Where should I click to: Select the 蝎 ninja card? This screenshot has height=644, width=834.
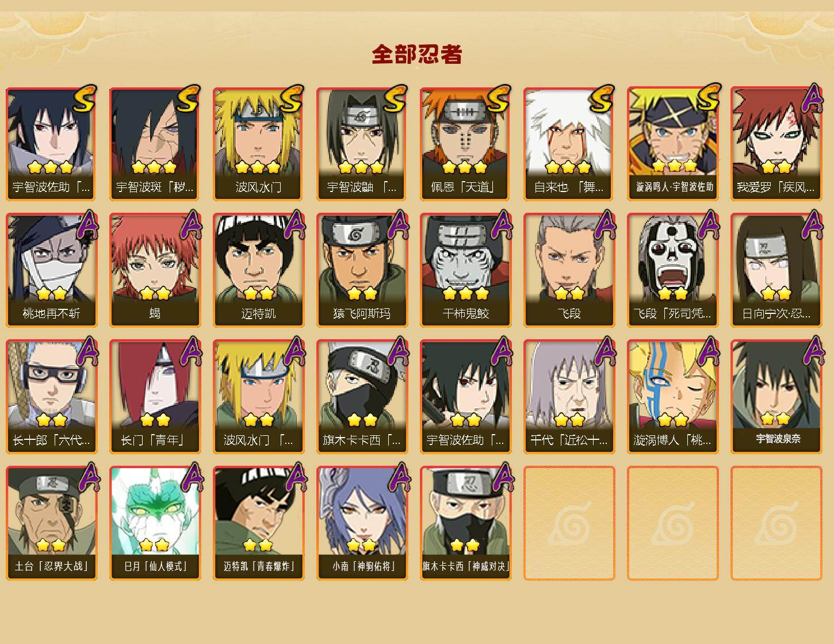tap(155, 270)
